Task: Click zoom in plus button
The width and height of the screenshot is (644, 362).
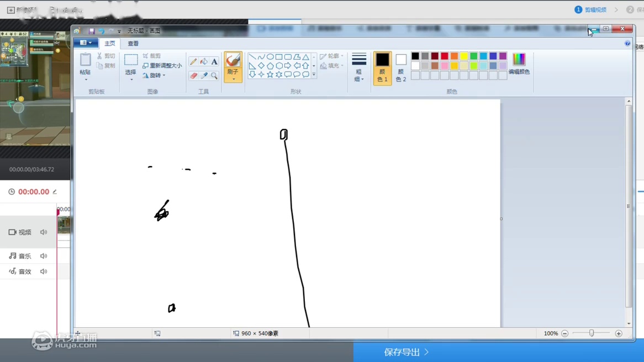Action: tap(619, 334)
